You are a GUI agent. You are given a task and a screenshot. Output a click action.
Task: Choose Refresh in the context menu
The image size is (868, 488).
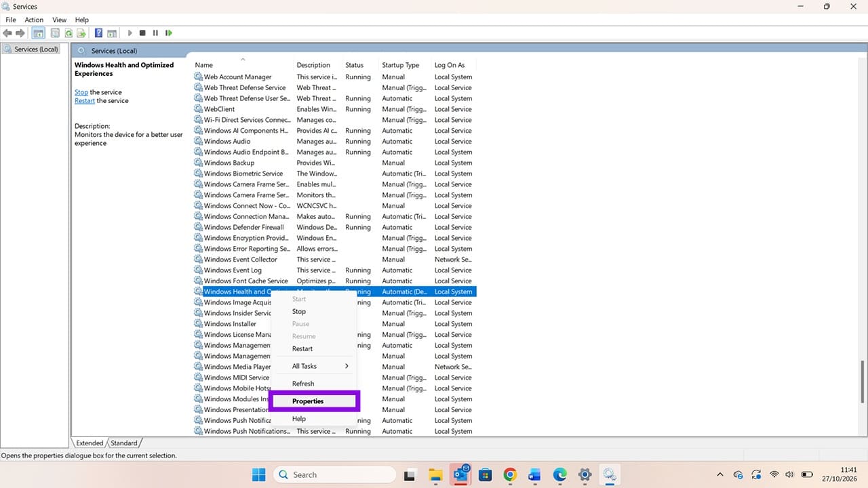pyautogui.click(x=313, y=384)
